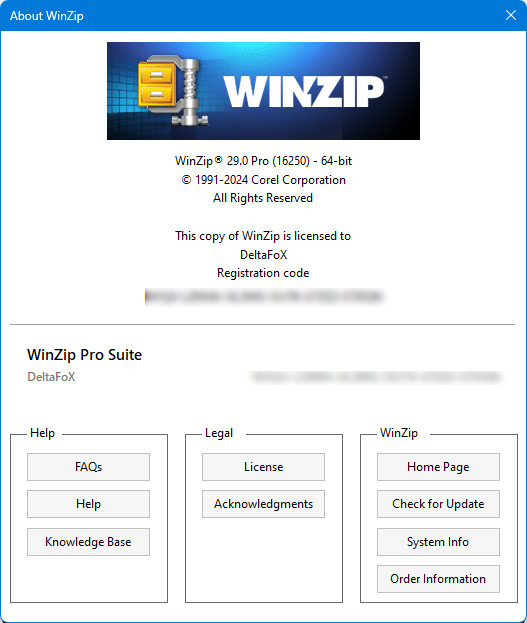The image size is (527, 623).
Task: Click the Help button
Action: click(88, 504)
